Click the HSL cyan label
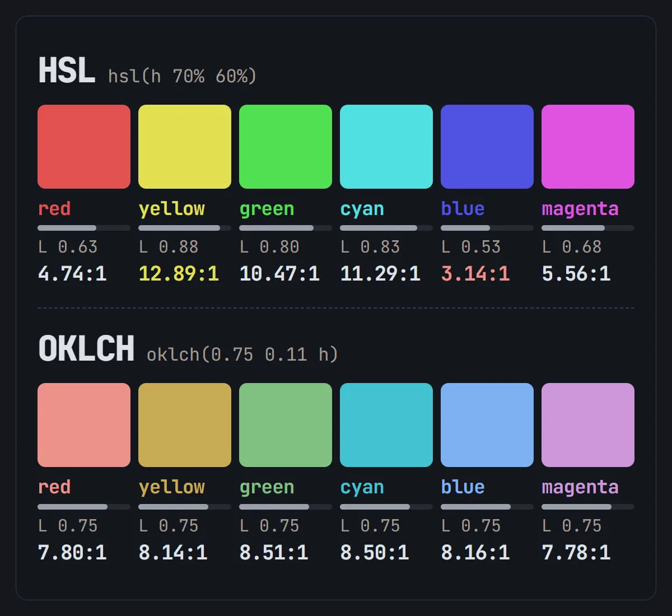This screenshot has width=672, height=616. [x=362, y=210]
